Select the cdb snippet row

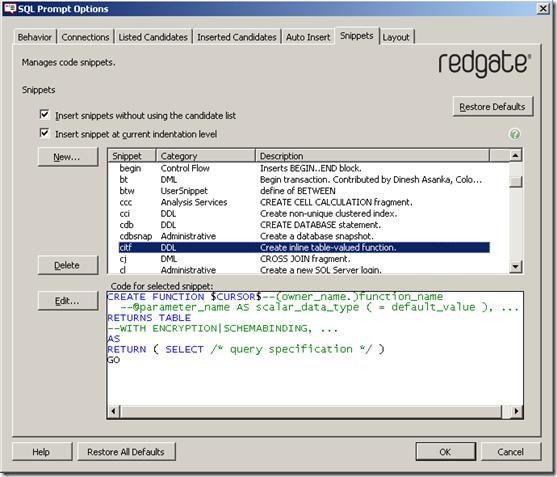[x=304, y=225]
